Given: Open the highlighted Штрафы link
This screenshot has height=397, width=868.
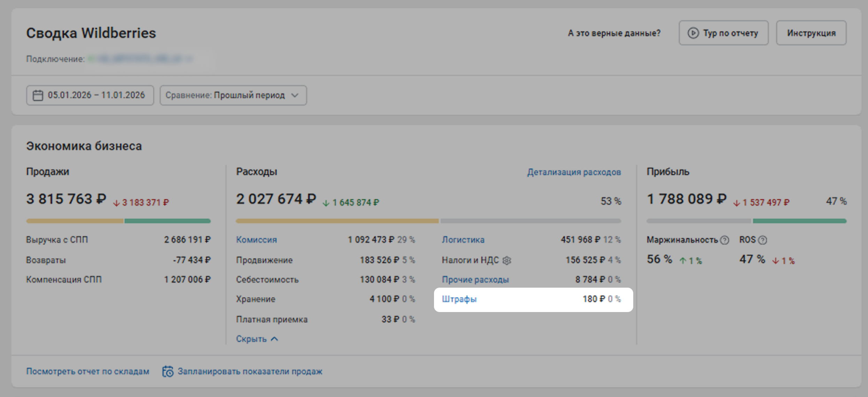Looking at the screenshot, I should pyautogui.click(x=459, y=299).
